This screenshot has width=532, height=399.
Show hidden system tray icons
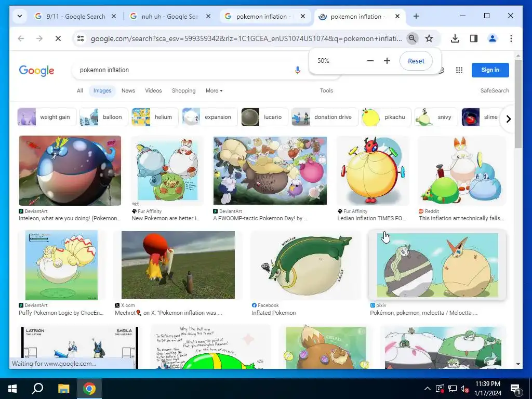[x=428, y=389]
